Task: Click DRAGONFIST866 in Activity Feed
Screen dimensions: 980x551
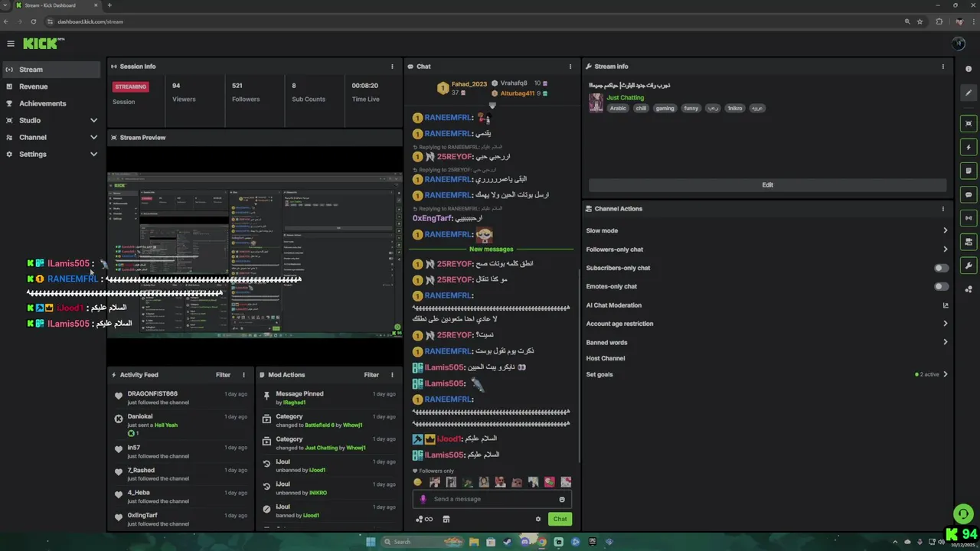Action: coord(152,394)
